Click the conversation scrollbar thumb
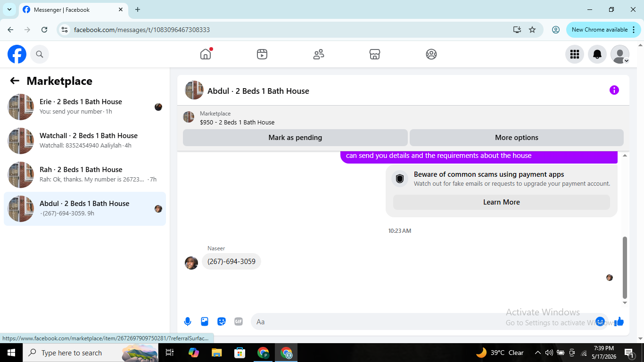 [x=625, y=268]
